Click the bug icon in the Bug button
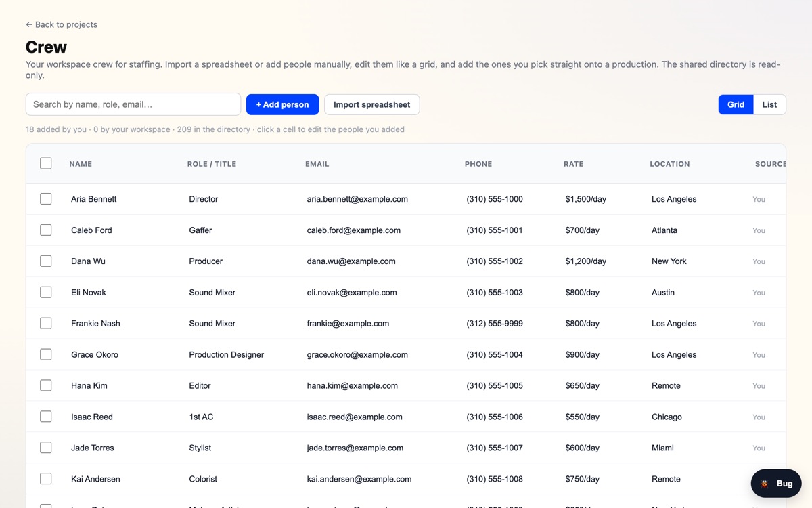Screen dimensions: 812x508 (765, 484)
